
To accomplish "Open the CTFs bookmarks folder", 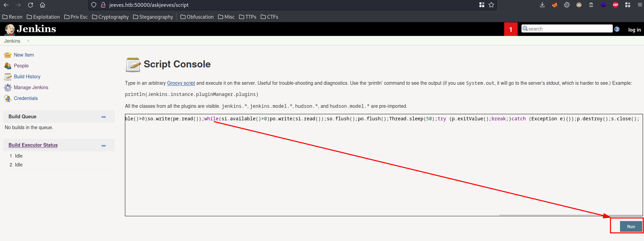I will (x=270, y=17).
